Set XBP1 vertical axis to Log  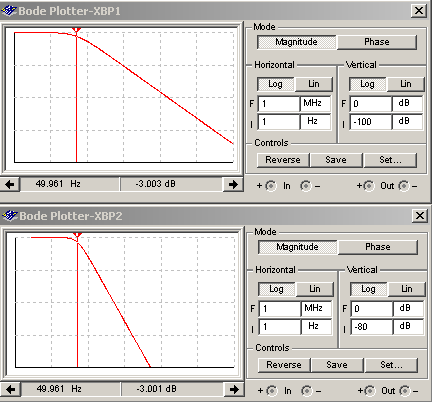(367, 84)
